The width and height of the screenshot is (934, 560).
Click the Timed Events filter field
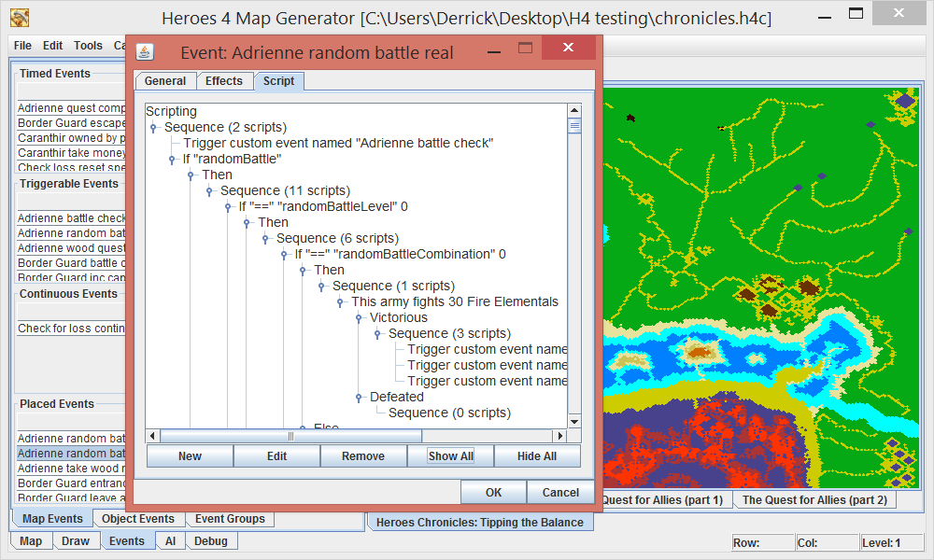72,91
